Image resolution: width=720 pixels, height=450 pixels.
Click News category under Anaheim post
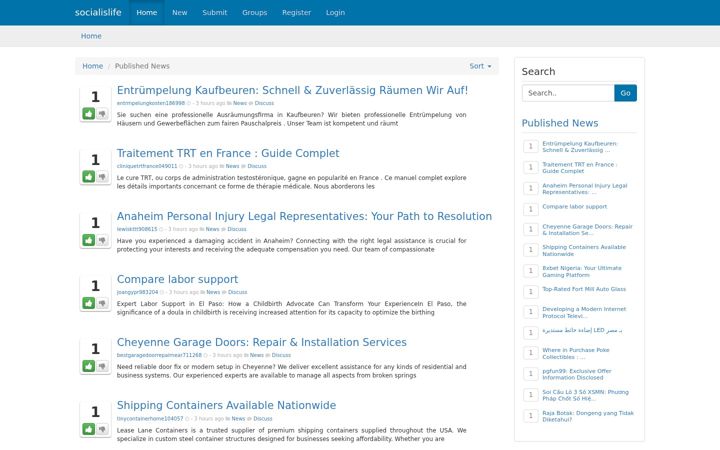click(x=212, y=229)
